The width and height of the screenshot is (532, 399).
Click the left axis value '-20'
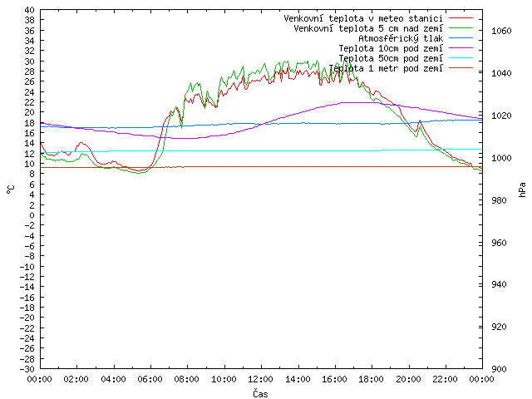click(27, 318)
